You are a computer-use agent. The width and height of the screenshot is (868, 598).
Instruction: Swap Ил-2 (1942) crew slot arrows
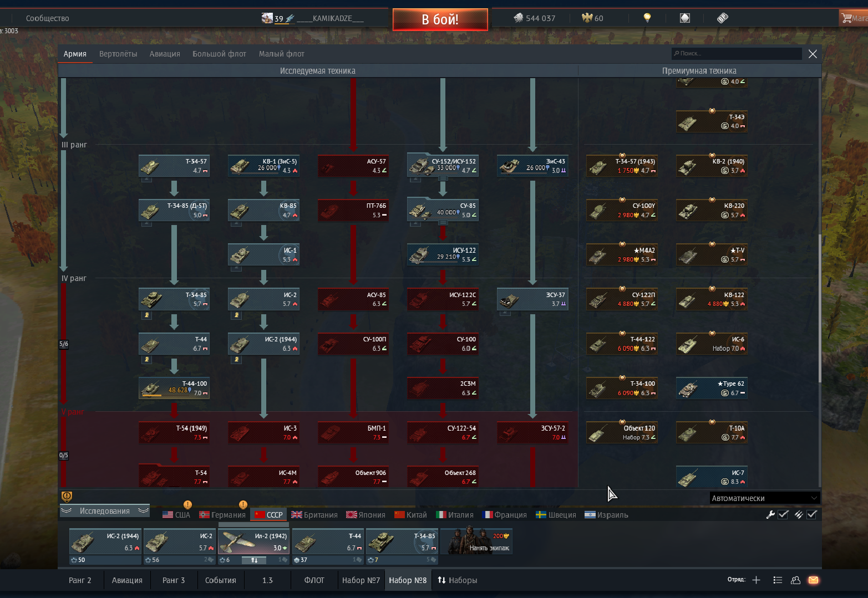pos(254,560)
